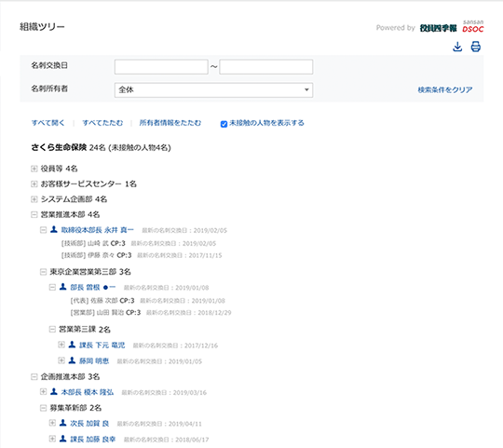The height and width of the screenshot is (448, 503).
Task: Click 募集革新部 2名 label
Action: pyautogui.click(x=75, y=408)
